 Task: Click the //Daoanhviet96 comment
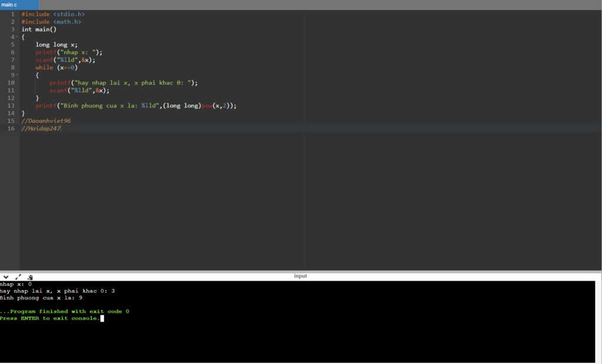coord(46,121)
